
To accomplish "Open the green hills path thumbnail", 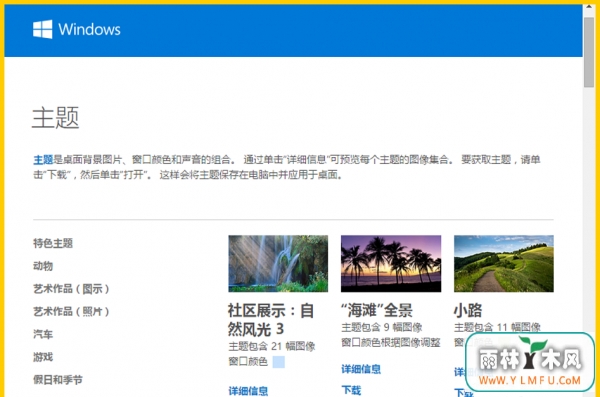I will pos(504,263).
